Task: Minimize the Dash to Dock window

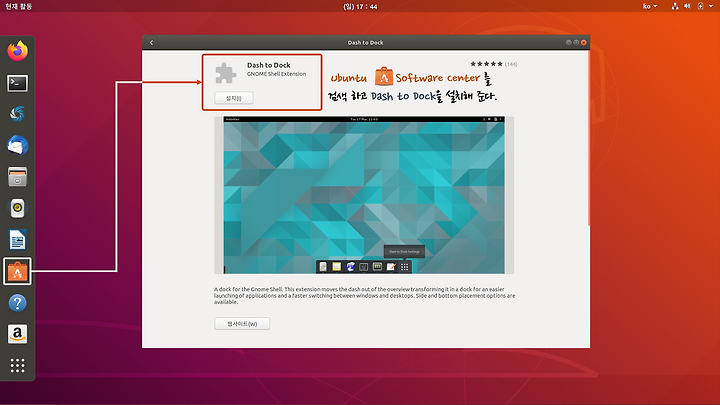Action: point(568,42)
